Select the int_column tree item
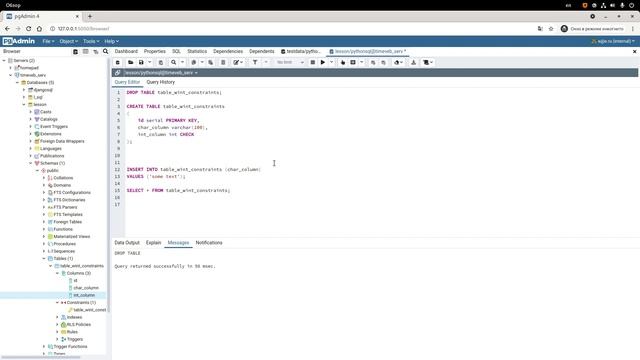Screen dimensions: 640x360 tap(84, 295)
